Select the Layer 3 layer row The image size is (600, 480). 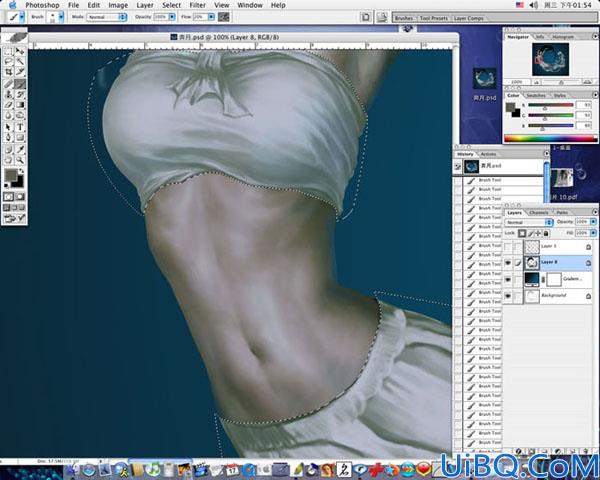coord(547,247)
